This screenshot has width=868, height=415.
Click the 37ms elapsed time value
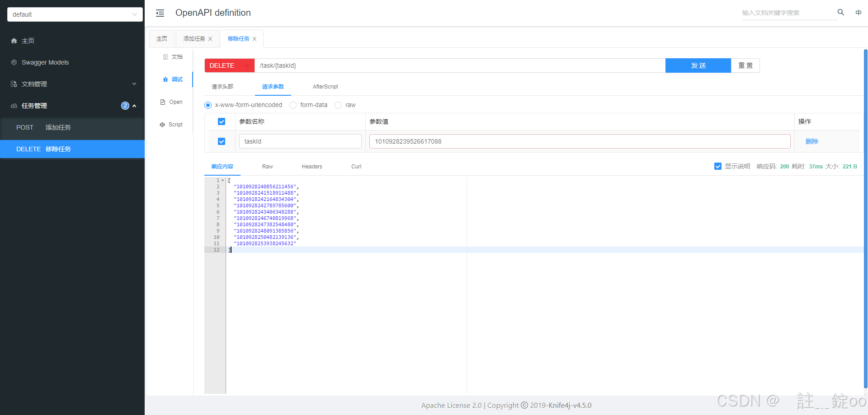coord(816,167)
